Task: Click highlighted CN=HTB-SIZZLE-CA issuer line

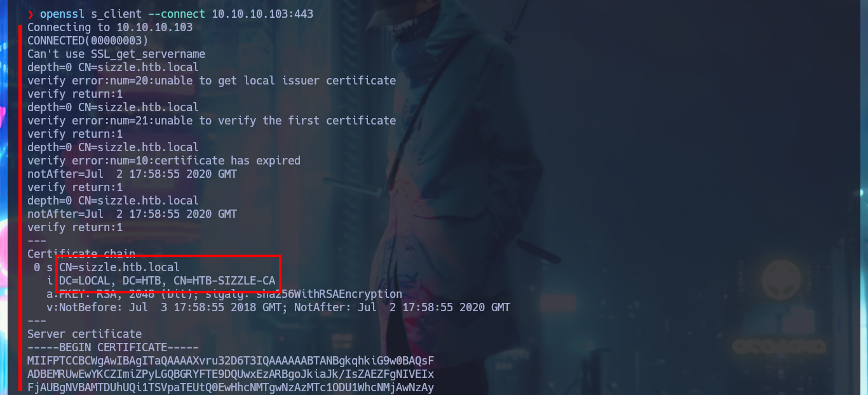Action: 167,281
